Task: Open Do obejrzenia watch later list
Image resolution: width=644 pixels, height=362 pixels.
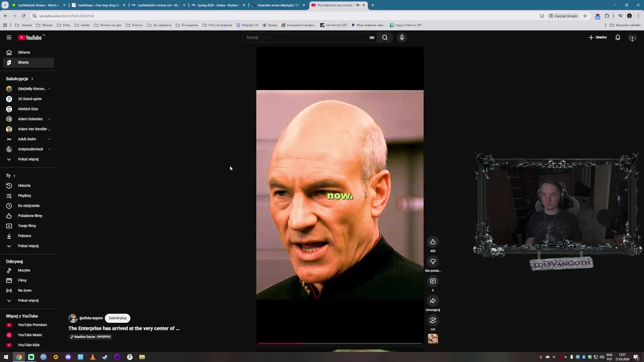Action: tap(28, 206)
